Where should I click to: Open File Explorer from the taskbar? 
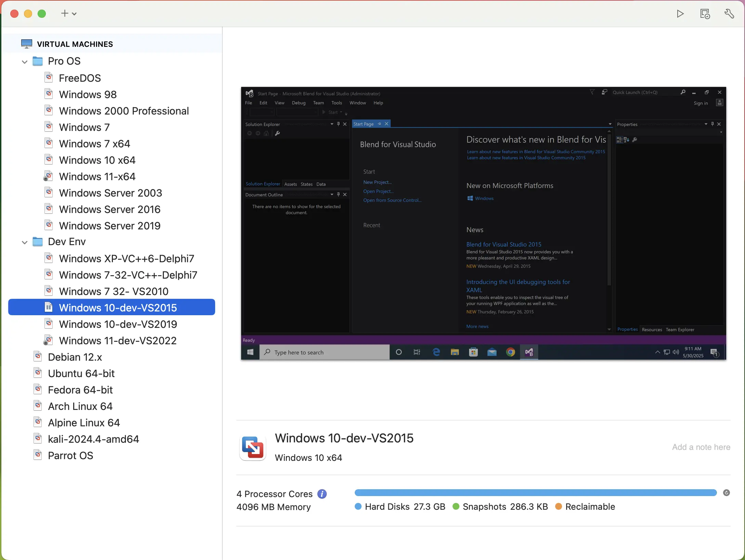tap(455, 352)
